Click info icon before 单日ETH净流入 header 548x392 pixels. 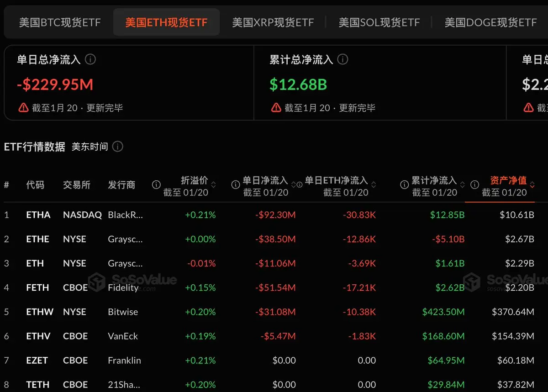point(300,185)
